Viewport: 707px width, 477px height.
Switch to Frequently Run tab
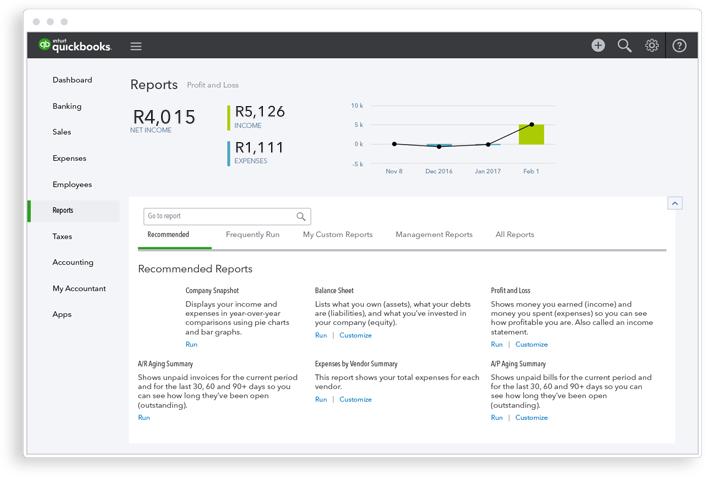[252, 234]
